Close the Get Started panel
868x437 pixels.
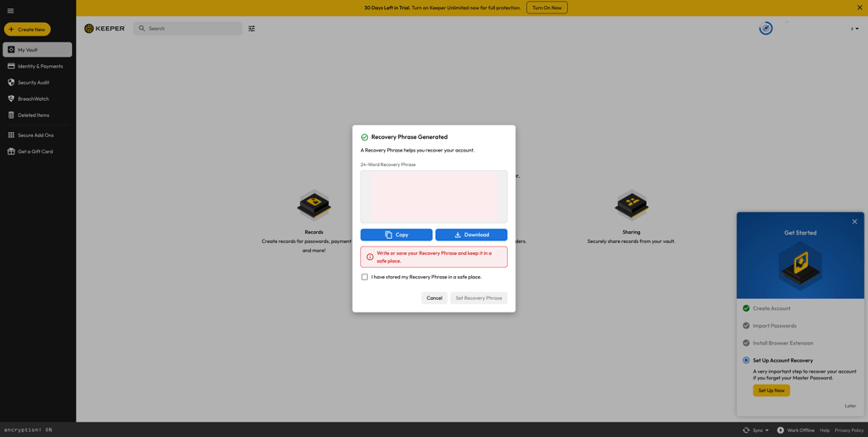click(854, 222)
